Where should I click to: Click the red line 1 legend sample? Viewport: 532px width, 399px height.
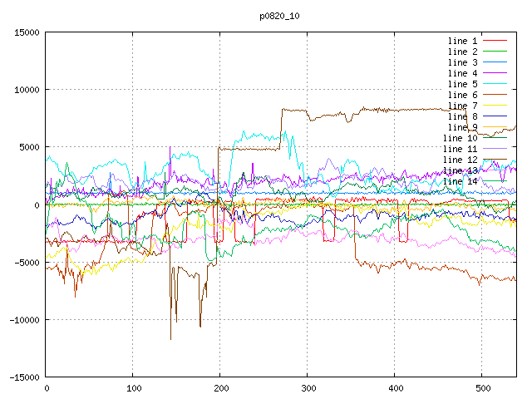coord(495,41)
